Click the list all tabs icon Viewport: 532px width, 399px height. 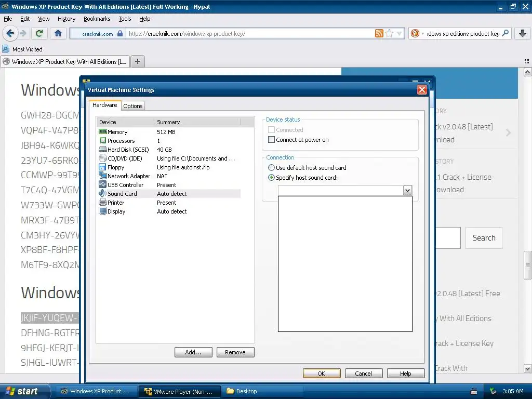pyautogui.click(x=527, y=61)
